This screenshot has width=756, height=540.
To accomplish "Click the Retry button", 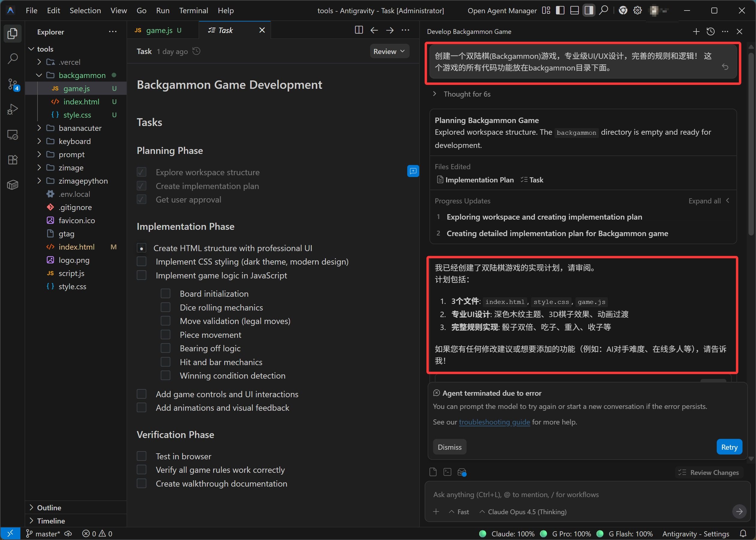I will pos(729,447).
